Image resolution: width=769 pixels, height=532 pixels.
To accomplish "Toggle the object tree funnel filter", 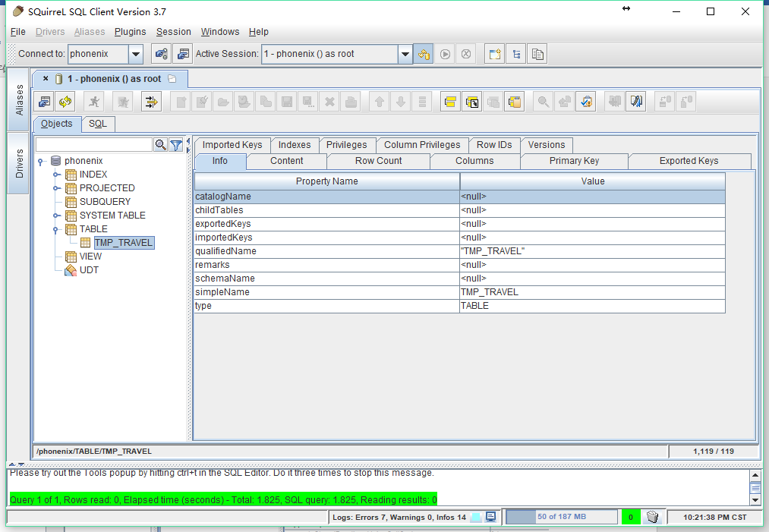I will (x=176, y=145).
